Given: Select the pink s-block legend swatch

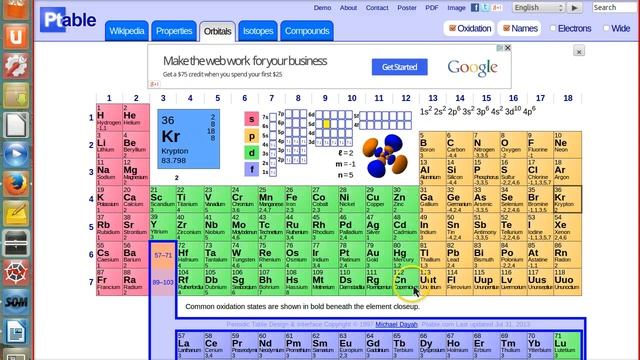Looking at the screenshot, I should pos(251,119).
